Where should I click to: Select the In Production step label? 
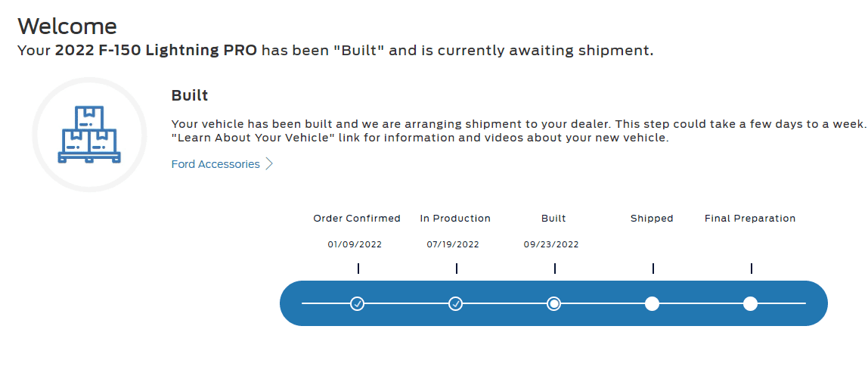point(455,219)
